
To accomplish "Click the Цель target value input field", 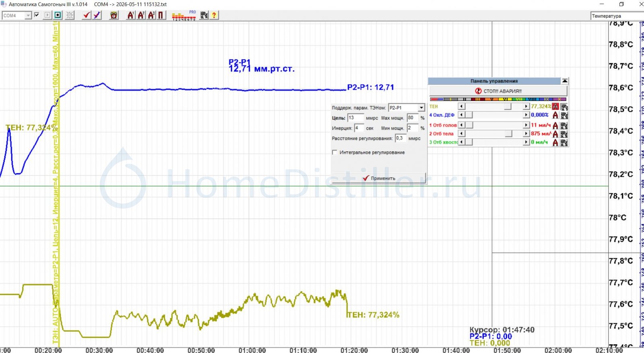I will pyautogui.click(x=355, y=118).
